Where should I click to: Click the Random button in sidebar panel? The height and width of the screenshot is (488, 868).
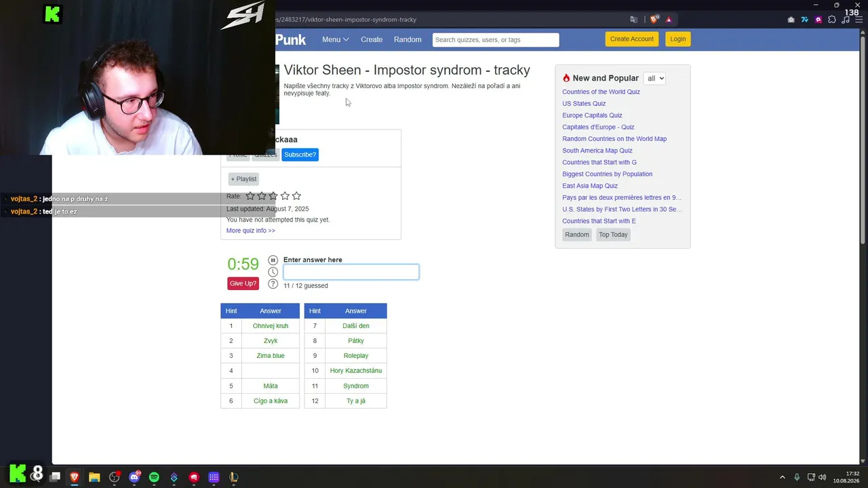click(577, 235)
